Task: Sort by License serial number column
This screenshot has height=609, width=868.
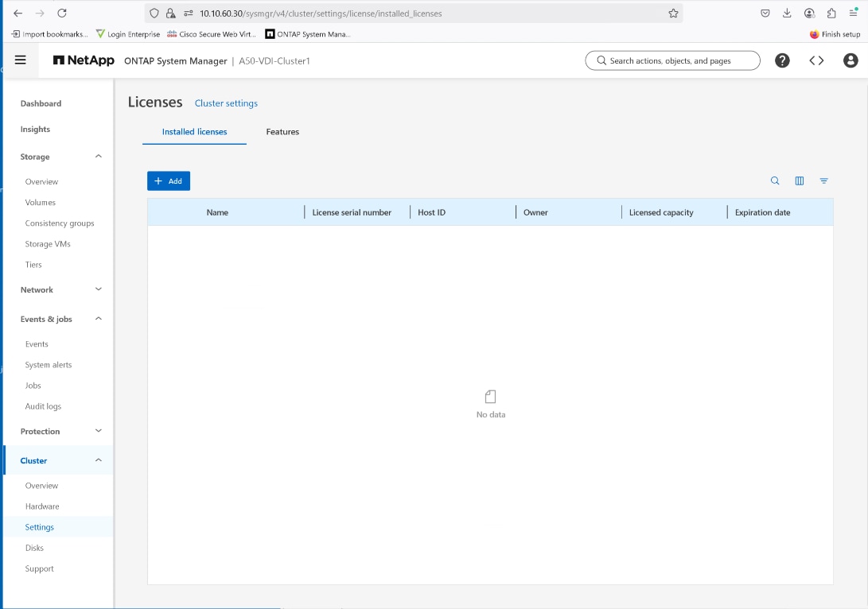Action: 352,212
